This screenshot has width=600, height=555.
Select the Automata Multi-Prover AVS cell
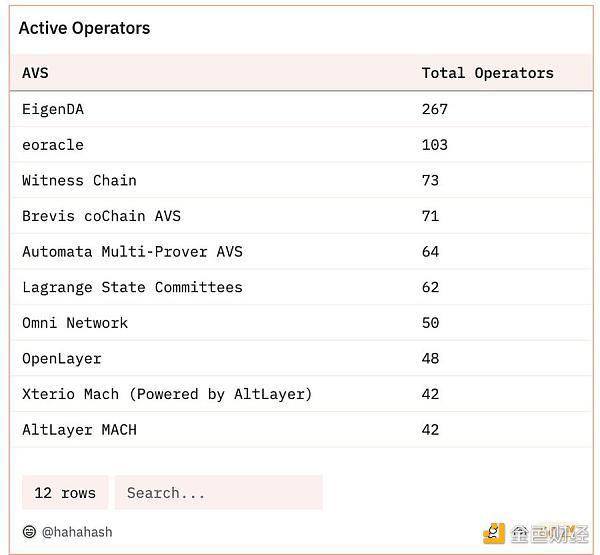[x=132, y=252]
